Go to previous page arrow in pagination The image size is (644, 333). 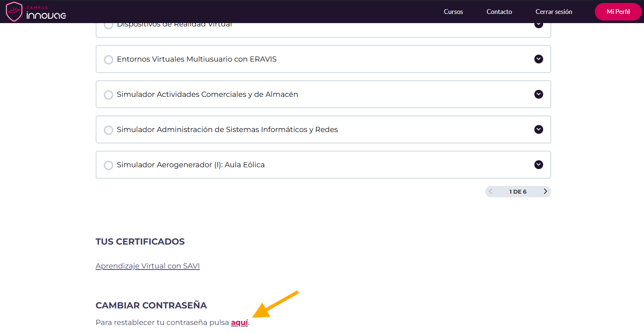491,191
